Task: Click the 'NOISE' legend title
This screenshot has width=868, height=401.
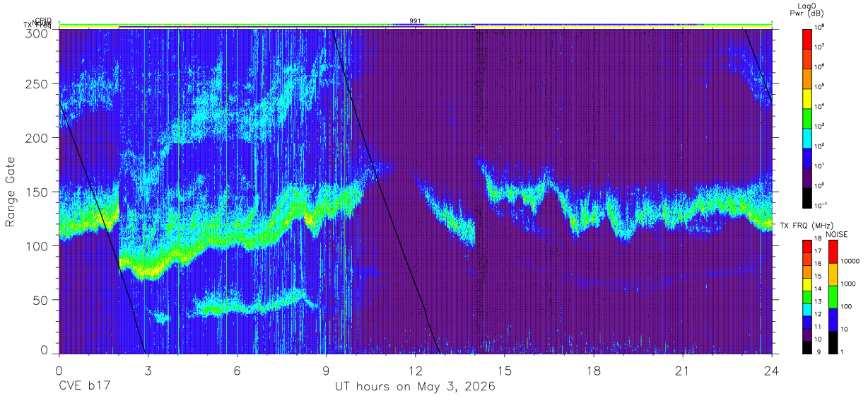Action: [x=837, y=234]
